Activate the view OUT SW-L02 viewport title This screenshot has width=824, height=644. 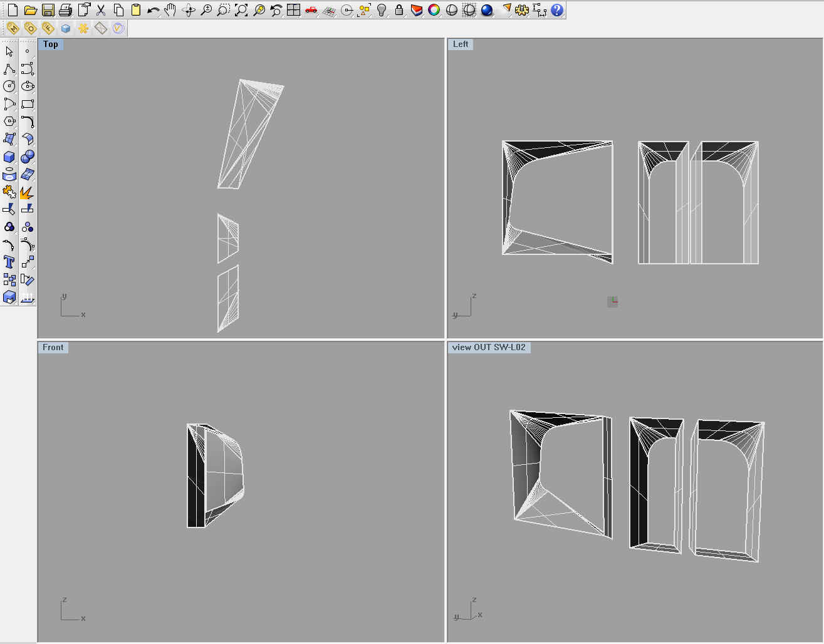pyautogui.click(x=489, y=348)
